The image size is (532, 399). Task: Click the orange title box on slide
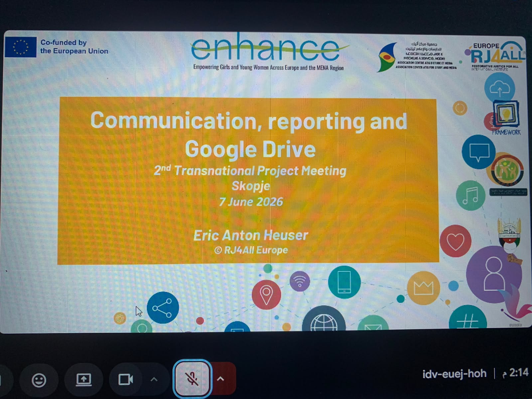[248, 181]
